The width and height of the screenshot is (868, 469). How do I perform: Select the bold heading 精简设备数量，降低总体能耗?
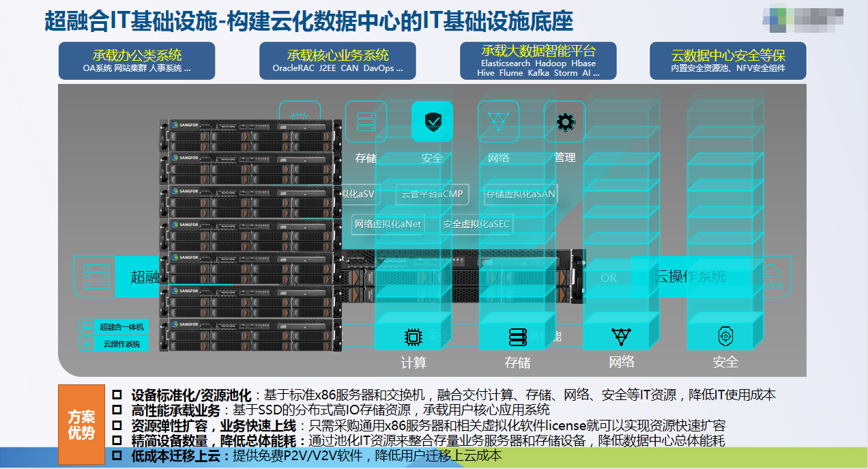tap(216, 440)
